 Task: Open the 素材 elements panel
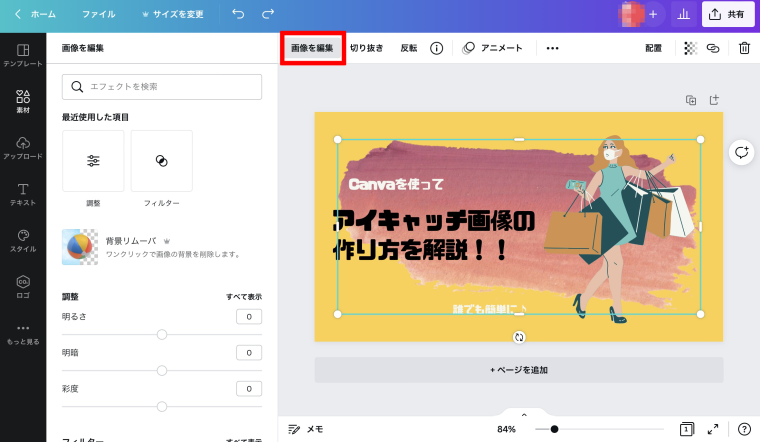tap(23, 101)
